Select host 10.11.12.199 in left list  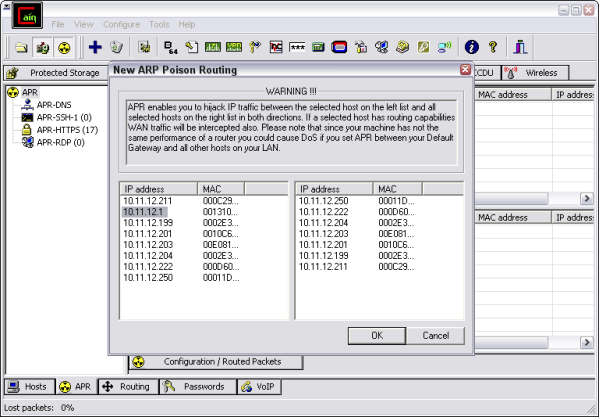tap(148, 223)
